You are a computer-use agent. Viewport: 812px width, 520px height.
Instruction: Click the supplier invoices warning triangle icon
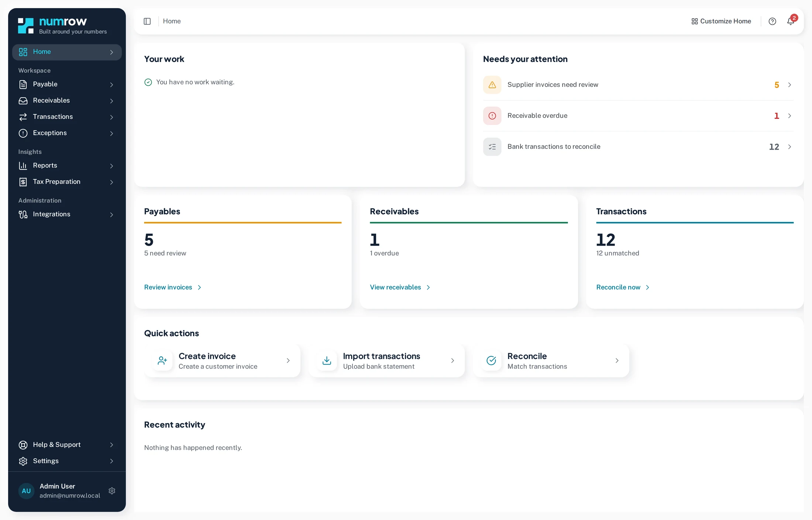click(x=492, y=85)
